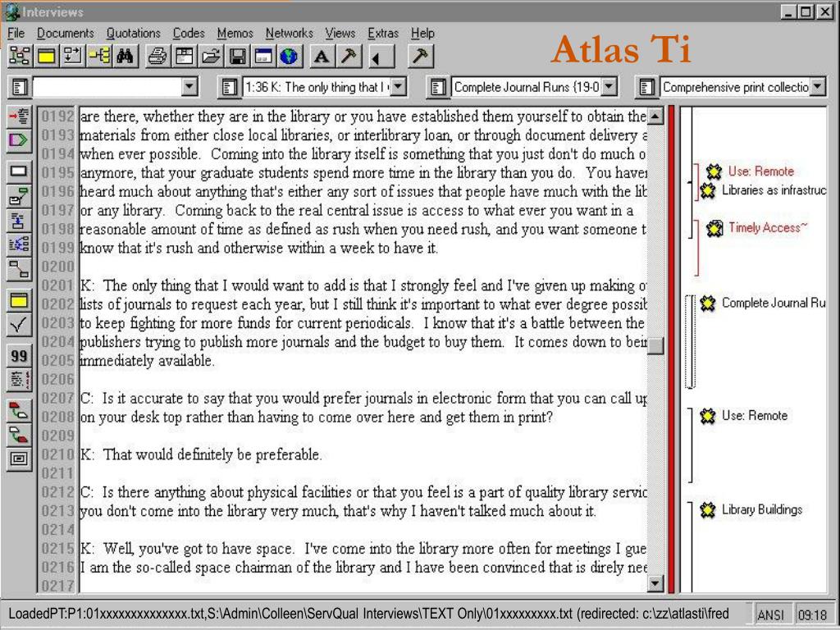Open the Memos menu
This screenshot has width=840, height=630.
[235, 33]
